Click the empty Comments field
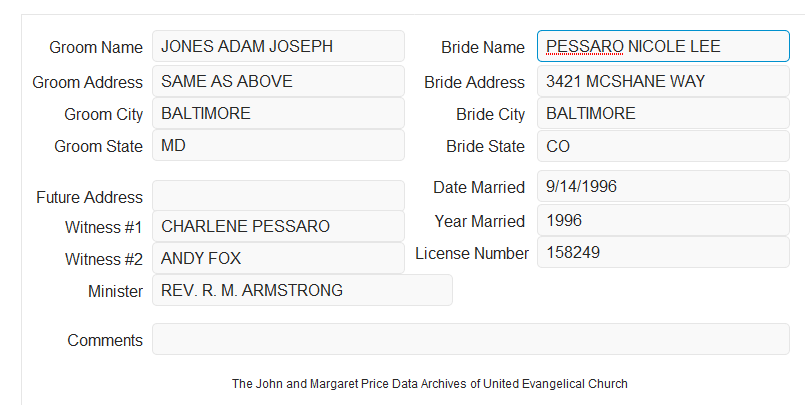 tap(471, 339)
